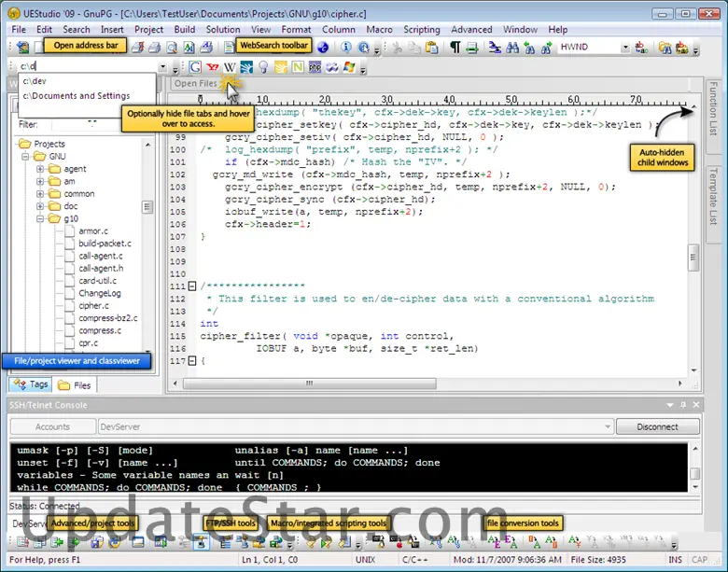Collapse the g10 folder node
Screen dimensions: 728x572
(x=40, y=218)
